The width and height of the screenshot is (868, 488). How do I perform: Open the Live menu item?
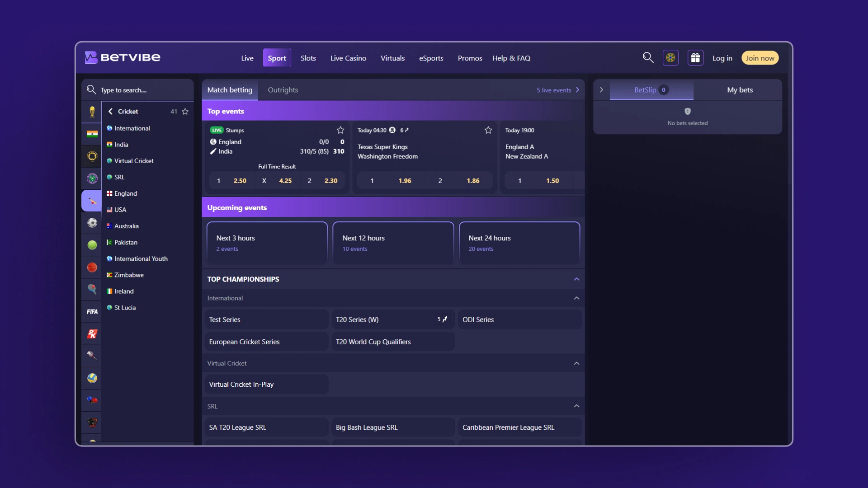(247, 58)
